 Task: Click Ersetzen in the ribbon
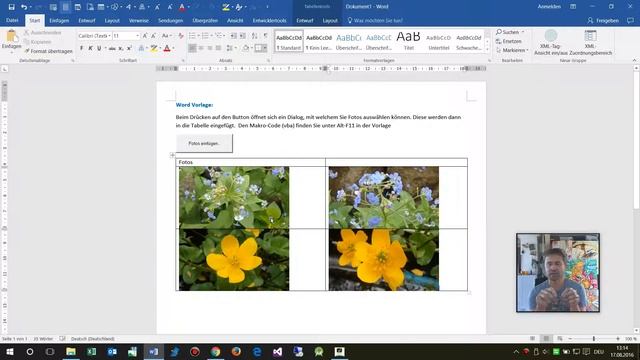pyautogui.click(x=509, y=41)
